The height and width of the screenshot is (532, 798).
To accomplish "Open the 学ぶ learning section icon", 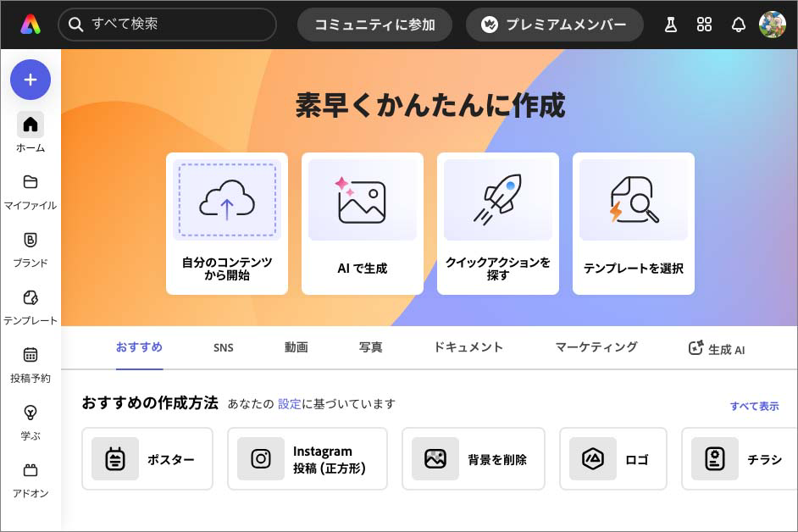I will point(30,413).
